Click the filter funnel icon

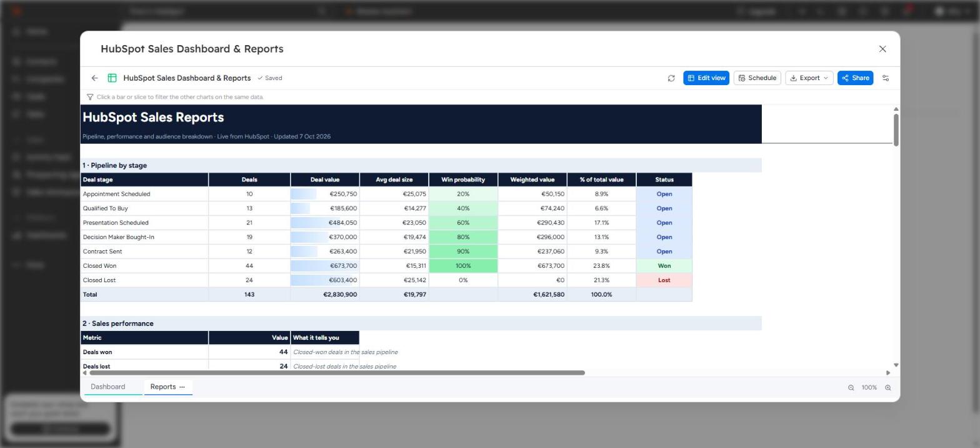coord(90,97)
